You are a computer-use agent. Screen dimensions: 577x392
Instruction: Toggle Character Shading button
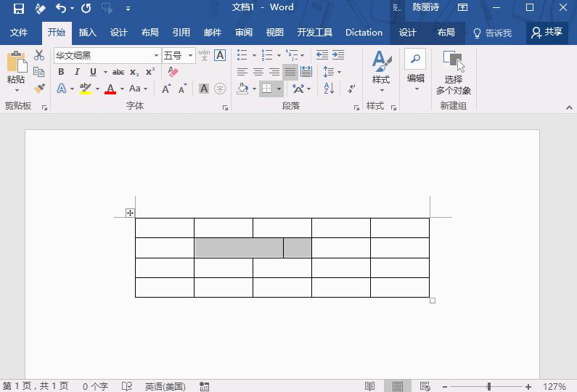point(204,89)
